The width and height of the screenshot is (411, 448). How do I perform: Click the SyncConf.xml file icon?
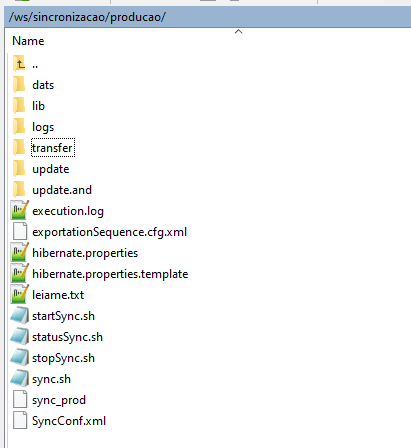(x=20, y=420)
